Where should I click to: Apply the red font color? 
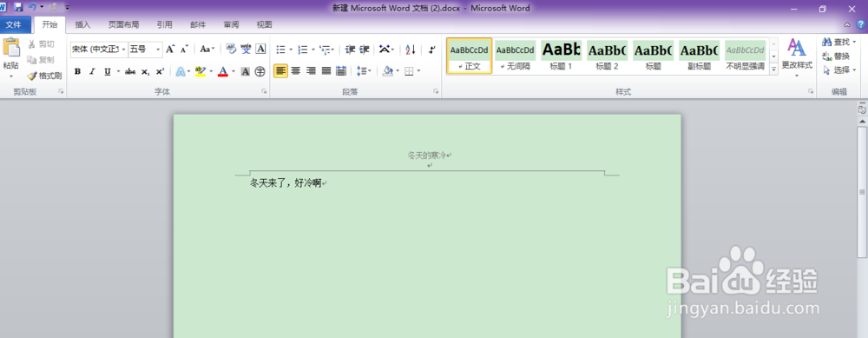[223, 71]
